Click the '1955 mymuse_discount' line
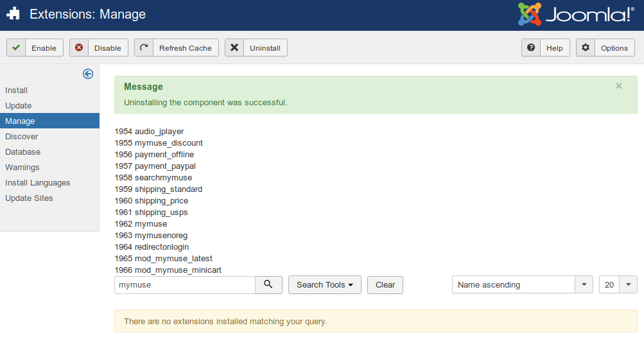The image size is (644, 355). click(x=159, y=143)
